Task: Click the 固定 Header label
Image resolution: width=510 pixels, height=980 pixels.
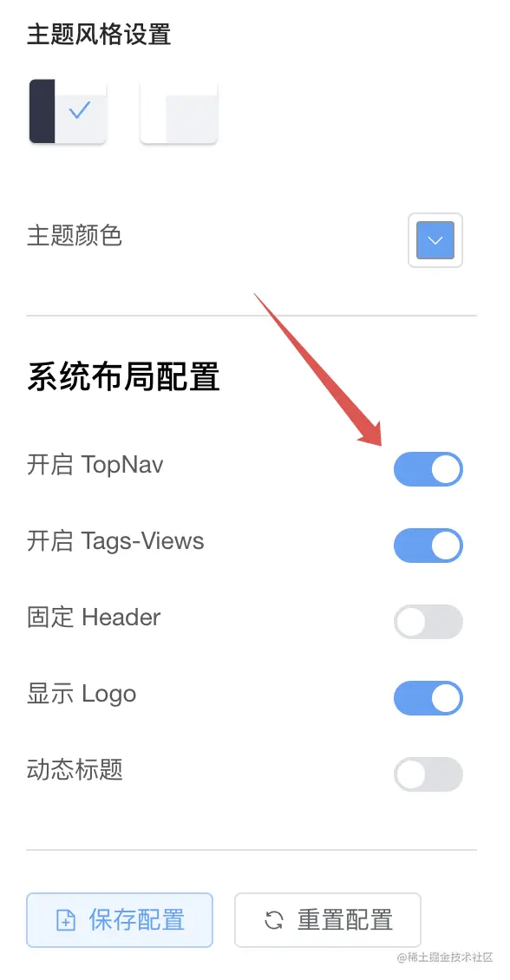Action: [x=94, y=617]
